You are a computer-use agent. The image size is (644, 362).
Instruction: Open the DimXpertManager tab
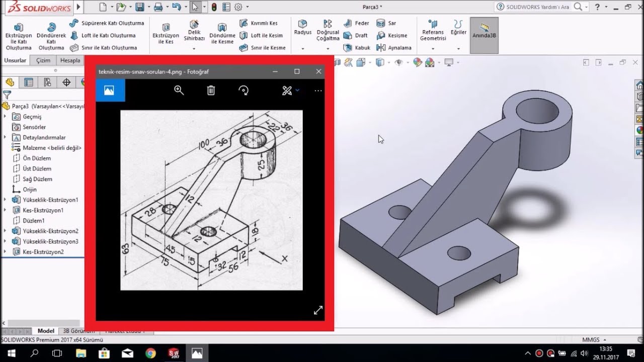[x=66, y=82]
